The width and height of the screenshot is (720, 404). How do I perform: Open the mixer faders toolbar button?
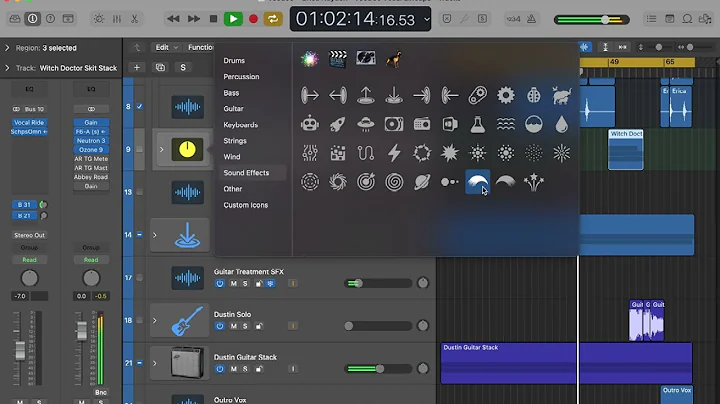117,19
